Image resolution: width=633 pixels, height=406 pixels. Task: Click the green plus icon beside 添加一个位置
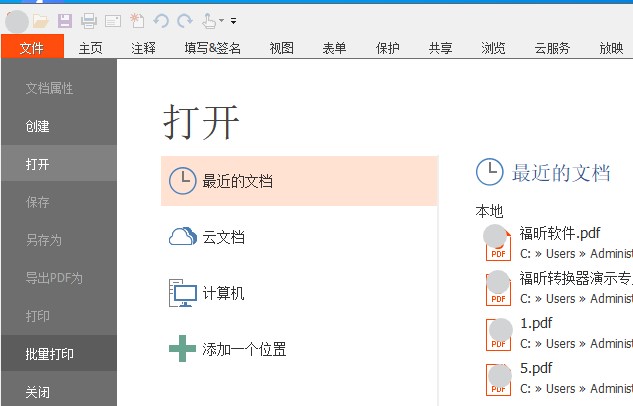point(182,349)
